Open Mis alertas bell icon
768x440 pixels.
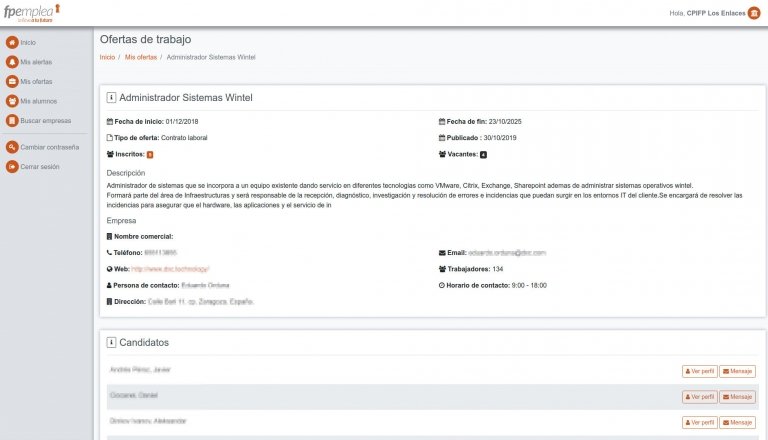pos(12,62)
